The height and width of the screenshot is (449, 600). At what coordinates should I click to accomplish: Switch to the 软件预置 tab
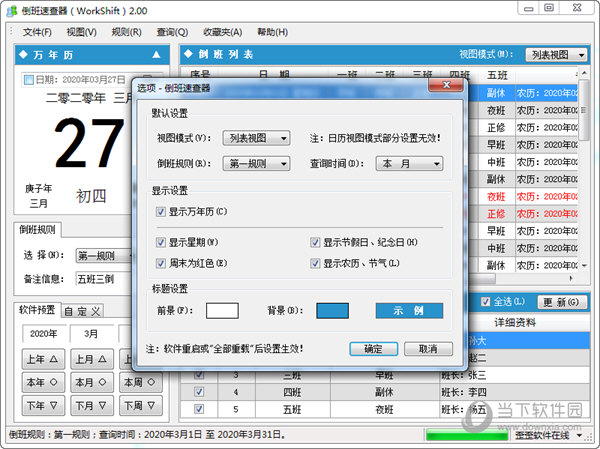[x=37, y=310]
